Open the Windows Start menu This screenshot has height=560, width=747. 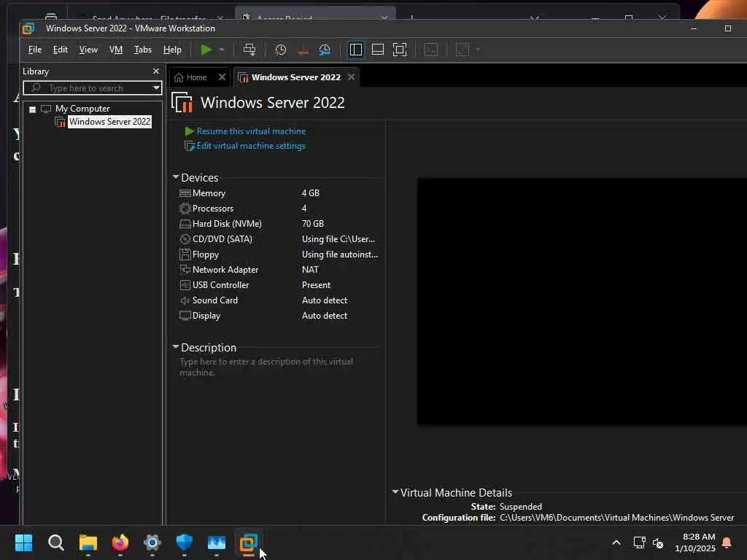pos(23,542)
